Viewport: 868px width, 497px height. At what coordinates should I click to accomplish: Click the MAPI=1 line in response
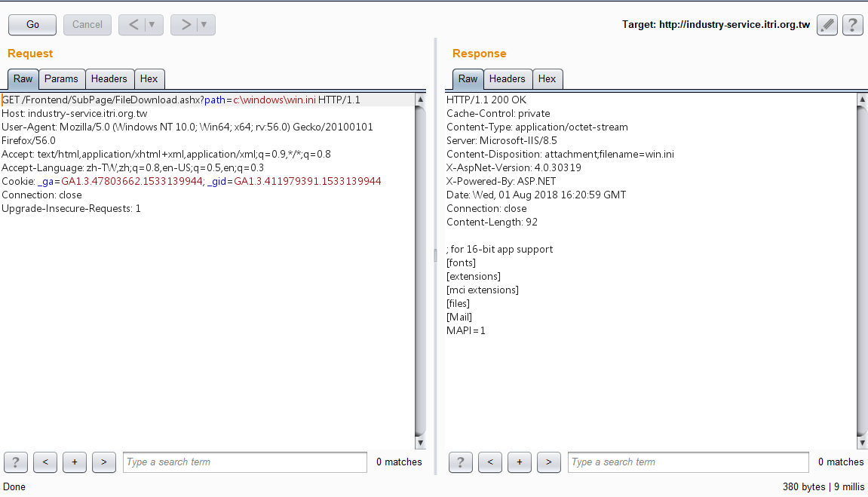[465, 330]
